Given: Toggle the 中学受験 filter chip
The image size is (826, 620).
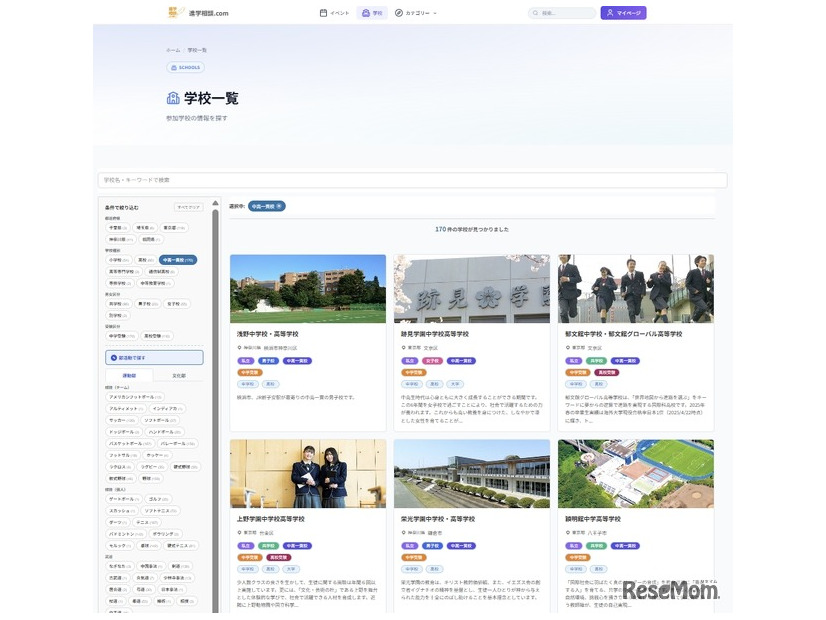Looking at the screenshot, I should pyautogui.click(x=122, y=336).
